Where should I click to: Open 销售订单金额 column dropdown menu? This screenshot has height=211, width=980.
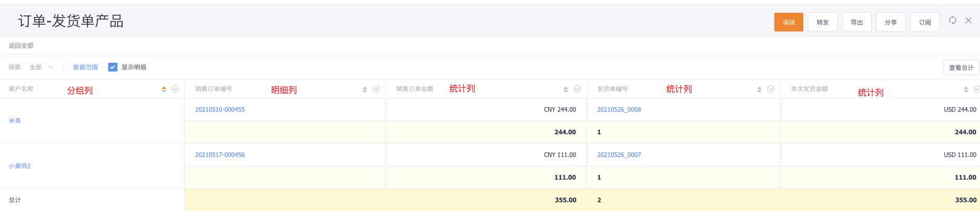577,89
